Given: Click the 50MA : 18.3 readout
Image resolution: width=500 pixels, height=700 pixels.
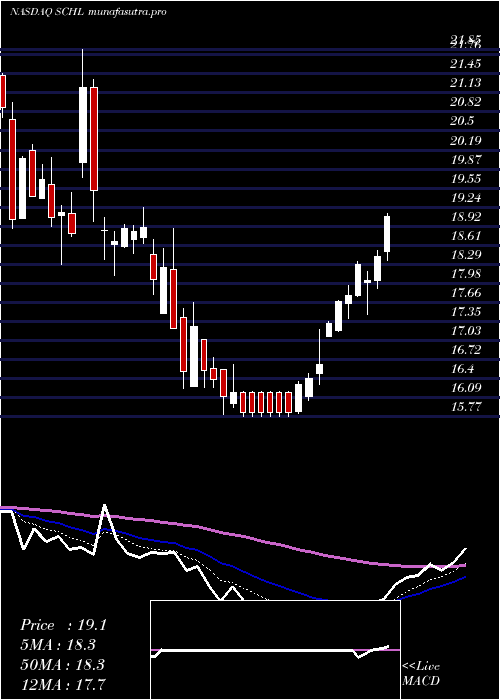Looking at the screenshot, I should (62, 665).
